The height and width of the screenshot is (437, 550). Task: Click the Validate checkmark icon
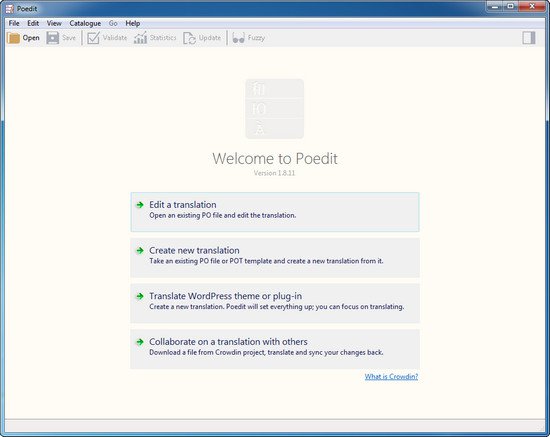(x=93, y=38)
